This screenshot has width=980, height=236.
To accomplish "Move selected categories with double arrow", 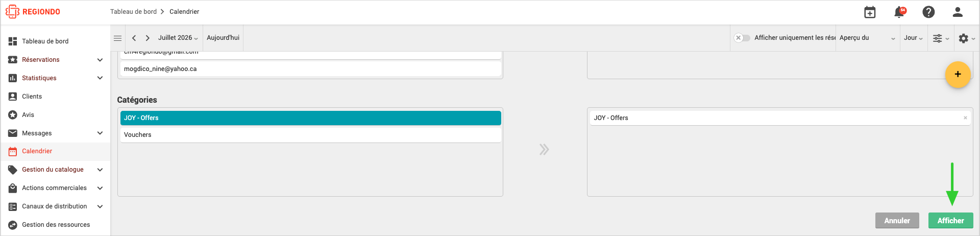I will click(545, 150).
